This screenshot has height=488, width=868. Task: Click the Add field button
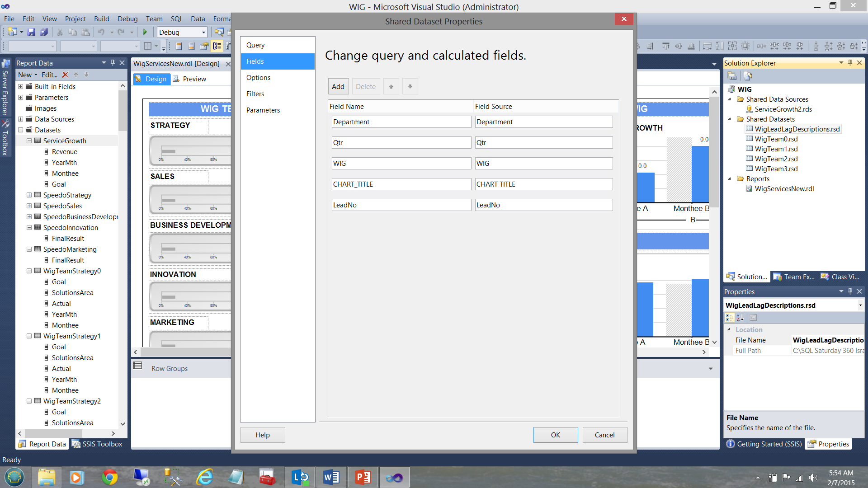[338, 86]
